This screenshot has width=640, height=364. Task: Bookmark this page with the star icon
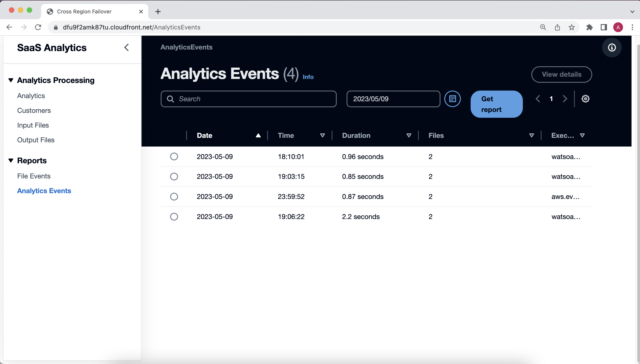571,27
